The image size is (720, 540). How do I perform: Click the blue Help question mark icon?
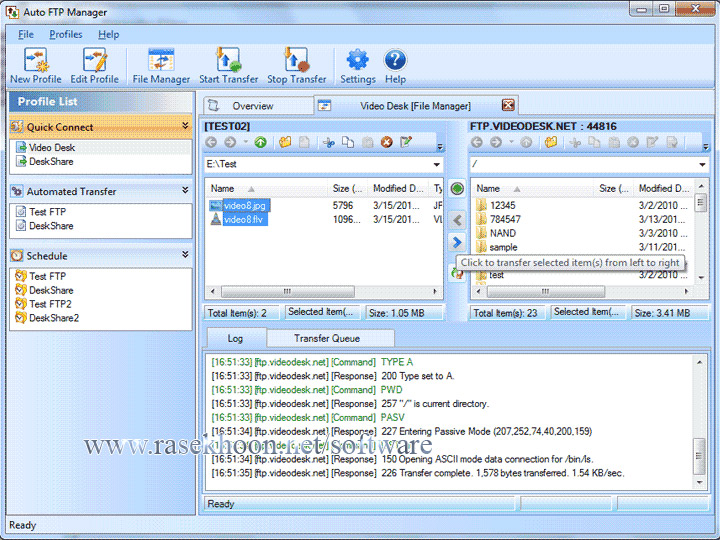[395, 61]
